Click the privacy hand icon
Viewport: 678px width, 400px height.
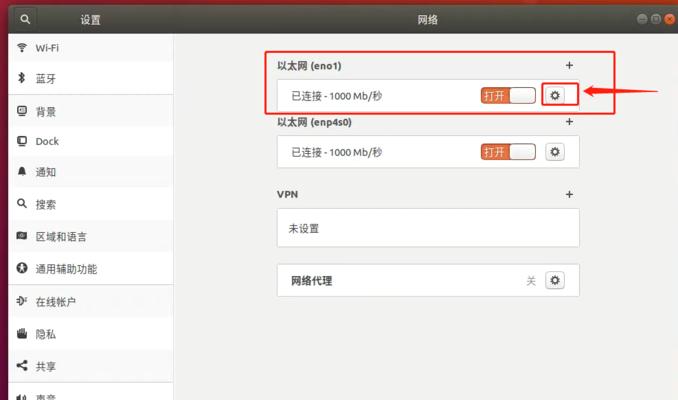pyautogui.click(x=22, y=333)
